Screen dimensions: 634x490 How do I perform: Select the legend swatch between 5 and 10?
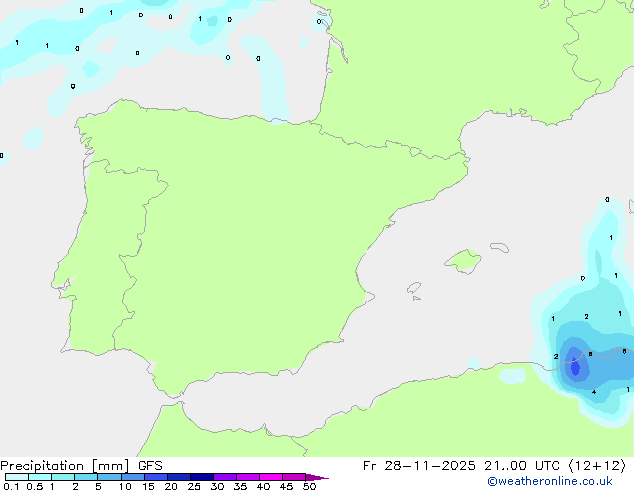click(x=109, y=477)
